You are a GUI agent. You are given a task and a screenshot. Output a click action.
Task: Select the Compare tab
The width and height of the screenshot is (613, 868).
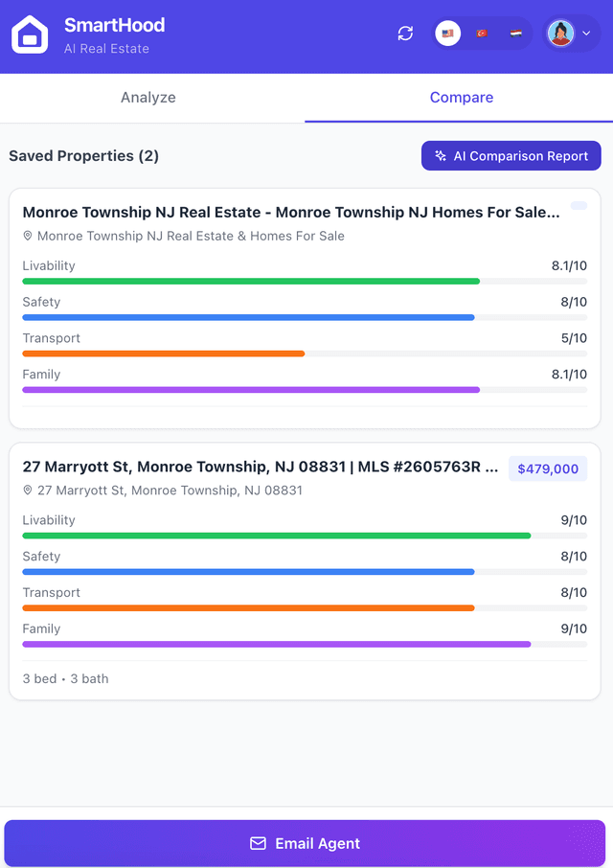coord(462,98)
